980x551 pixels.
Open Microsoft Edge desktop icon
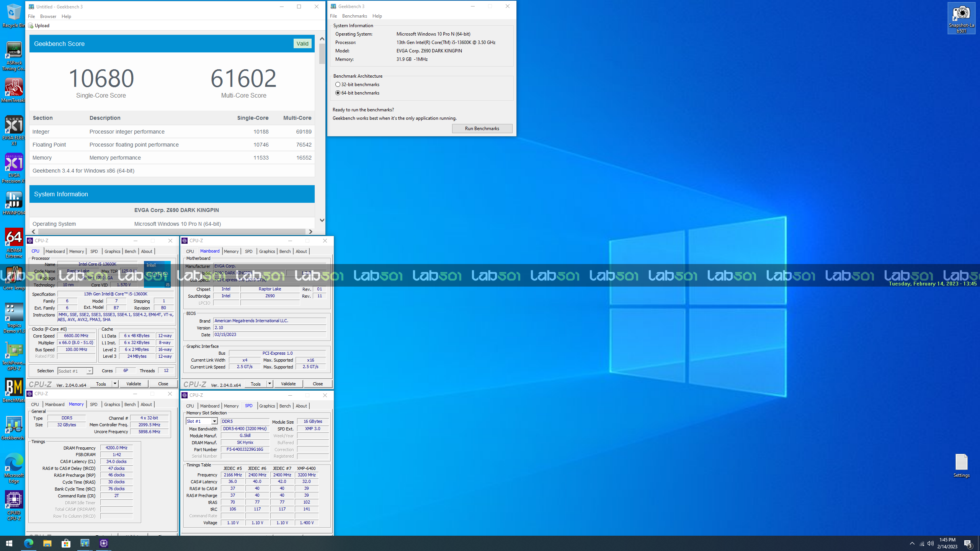(x=14, y=468)
